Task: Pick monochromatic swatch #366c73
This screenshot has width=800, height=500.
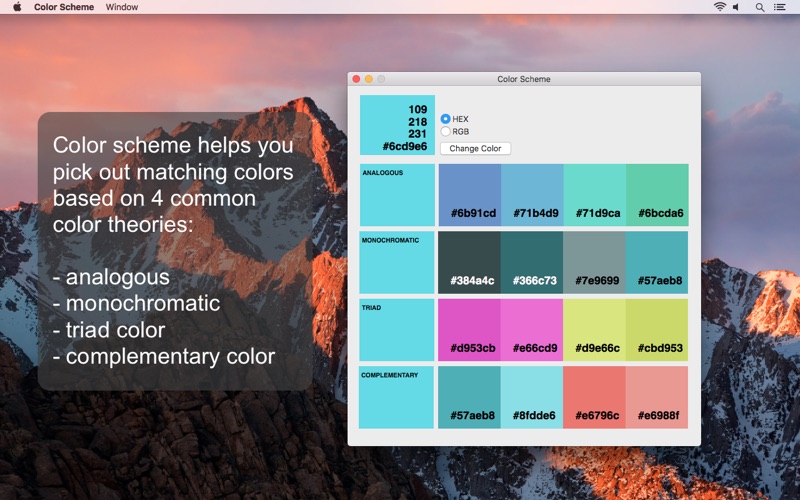Action: tap(532, 262)
